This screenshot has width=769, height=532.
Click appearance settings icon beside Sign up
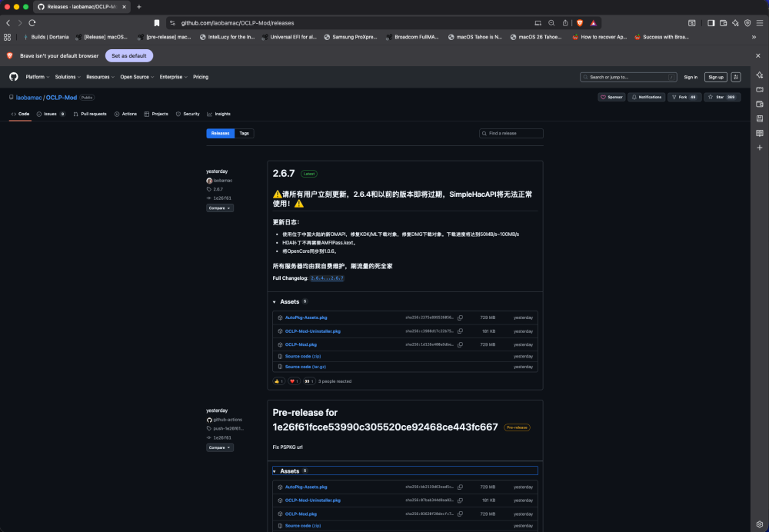736,77
